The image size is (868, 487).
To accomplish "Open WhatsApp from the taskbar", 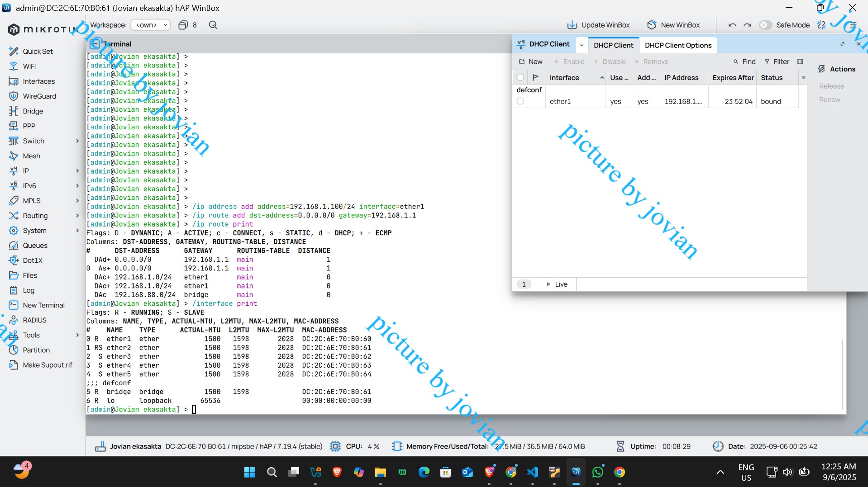I will 597,472.
